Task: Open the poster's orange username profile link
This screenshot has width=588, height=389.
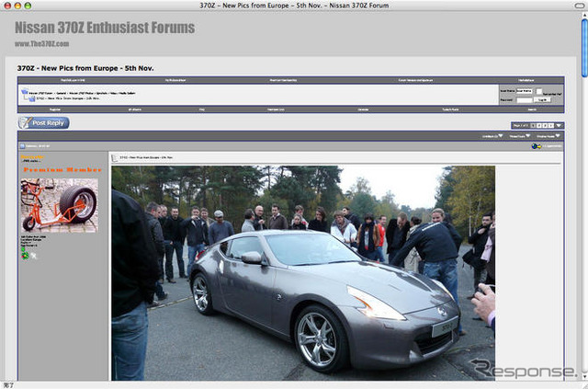Action: pyautogui.click(x=32, y=156)
